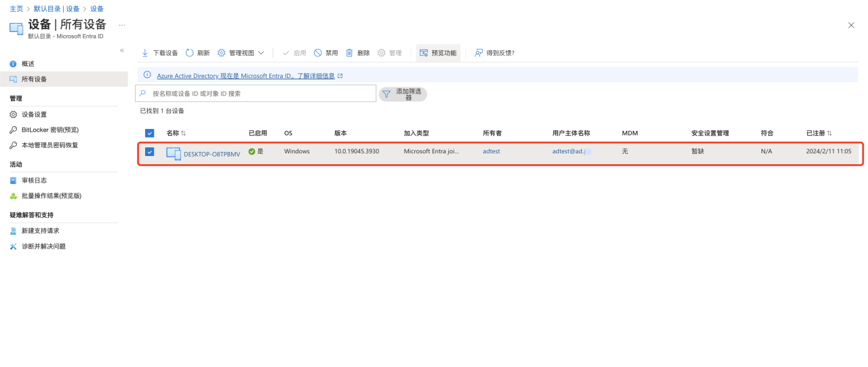Click the MDM column header
868x367 pixels.
pos(630,133)
